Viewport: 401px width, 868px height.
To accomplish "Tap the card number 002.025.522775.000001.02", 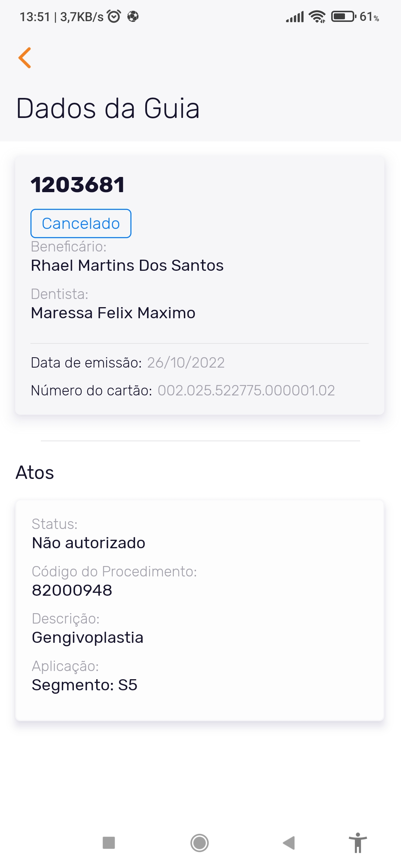I will pyautogui.click(x=246, y=391).
